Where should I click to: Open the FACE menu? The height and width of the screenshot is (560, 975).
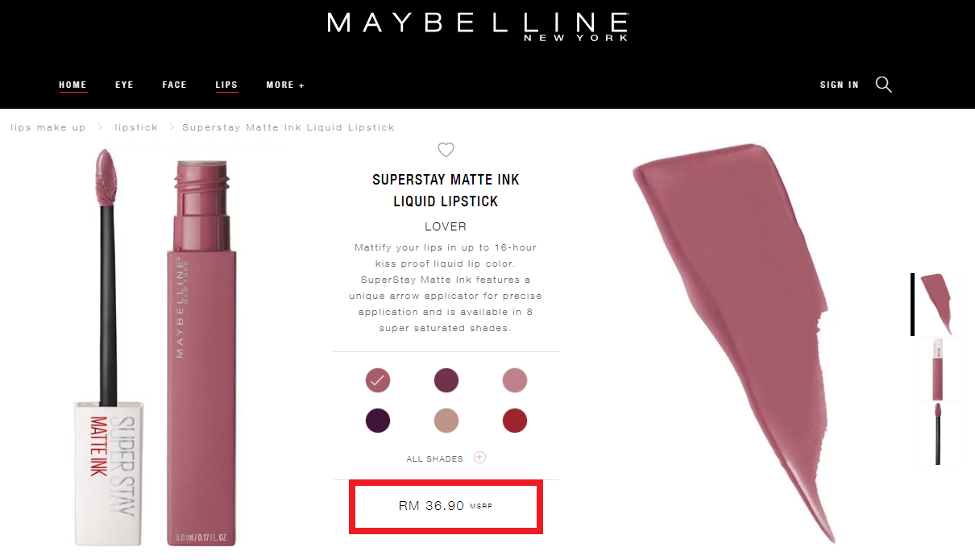(174, 85)
